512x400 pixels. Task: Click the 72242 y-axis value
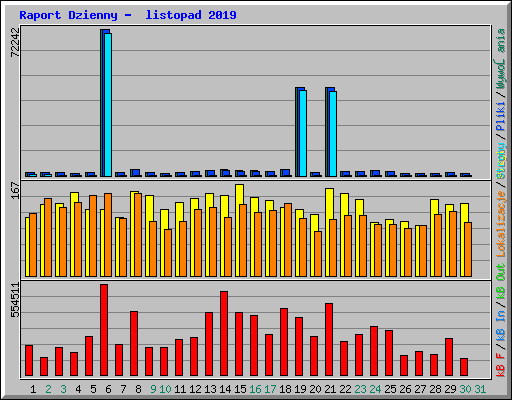point(15,42)
